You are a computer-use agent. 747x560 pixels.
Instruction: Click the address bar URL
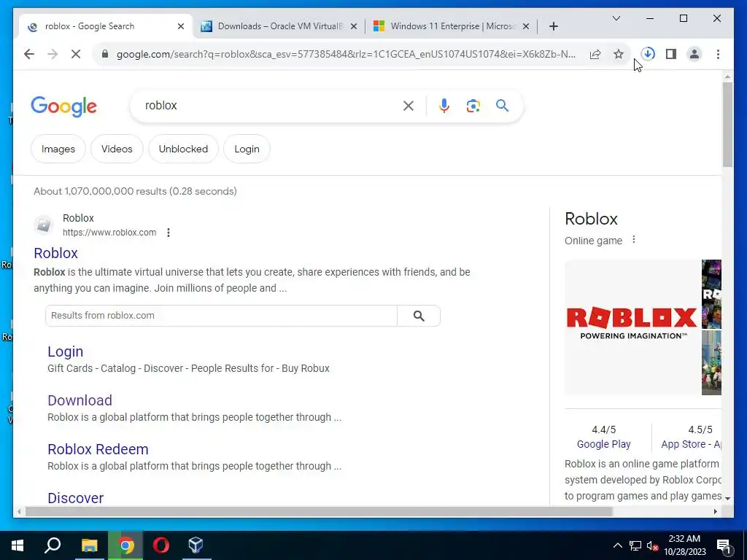coord(346,54)
